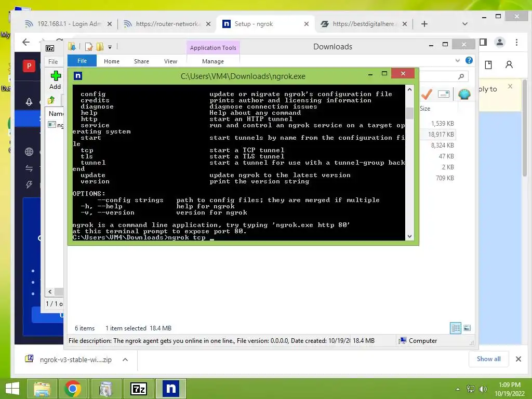Open Chrome three-dot menu
Viewport: 532px width, 399px height.
[516, 42]
